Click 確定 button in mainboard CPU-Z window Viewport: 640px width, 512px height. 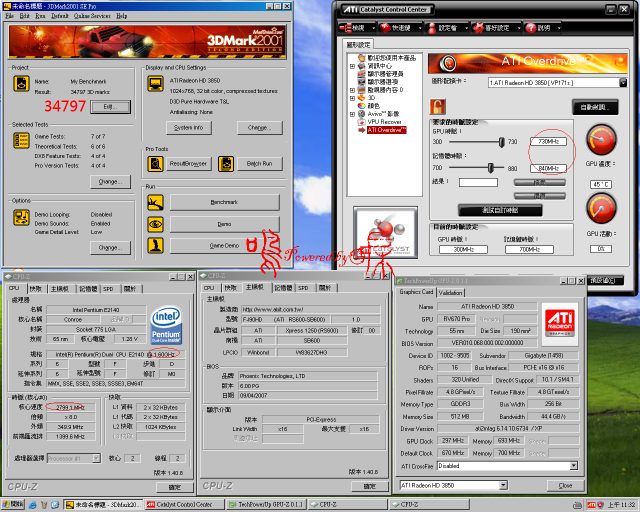tap(369, 486)
